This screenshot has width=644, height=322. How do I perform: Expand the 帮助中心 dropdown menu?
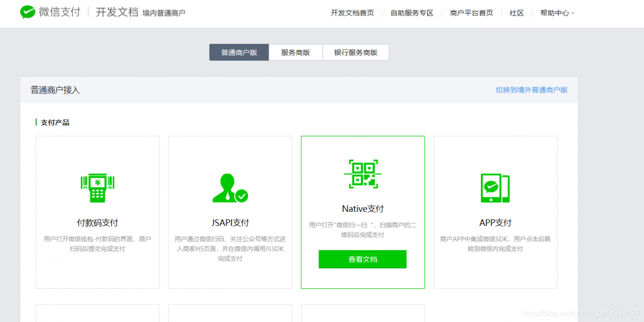click(x=555, y=13)
